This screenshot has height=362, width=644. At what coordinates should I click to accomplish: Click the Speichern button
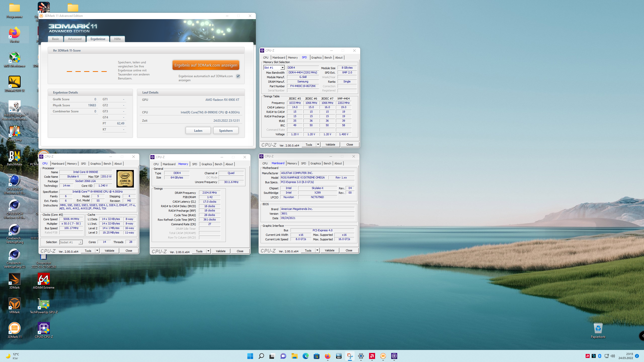tap(226, 131)
